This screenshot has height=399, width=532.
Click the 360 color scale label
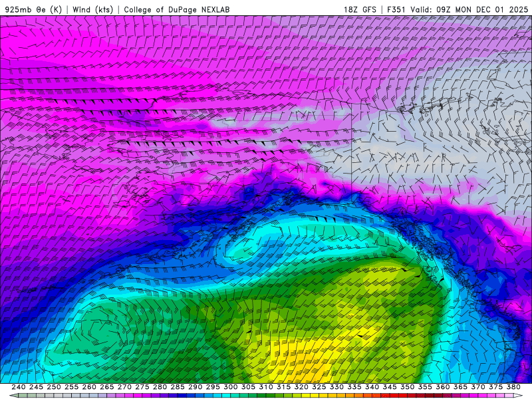[443, 387]
